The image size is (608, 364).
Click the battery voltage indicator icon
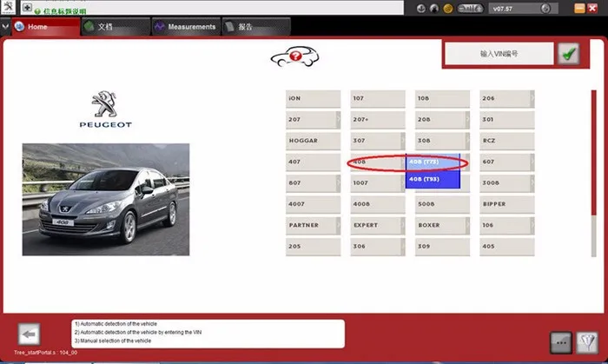(471, 9)
